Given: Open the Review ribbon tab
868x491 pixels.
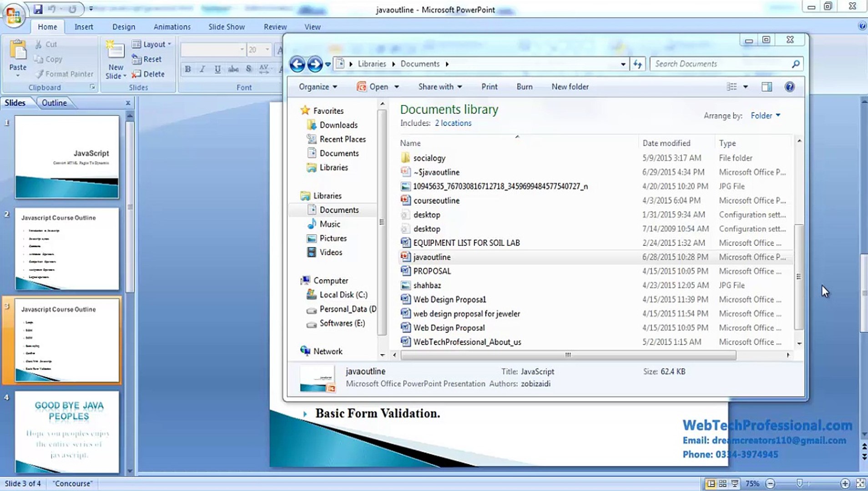Looking at the screenshot, I should [x=275, y=27].
